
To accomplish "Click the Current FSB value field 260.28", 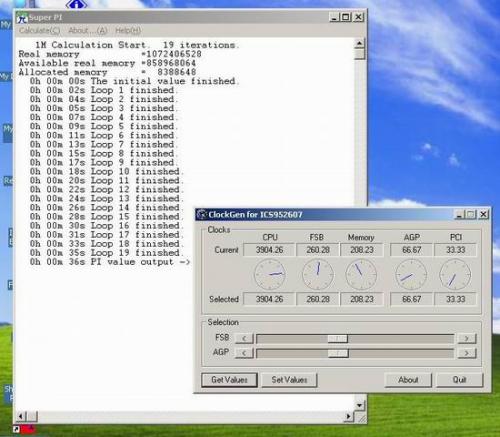I will point(318,250).
